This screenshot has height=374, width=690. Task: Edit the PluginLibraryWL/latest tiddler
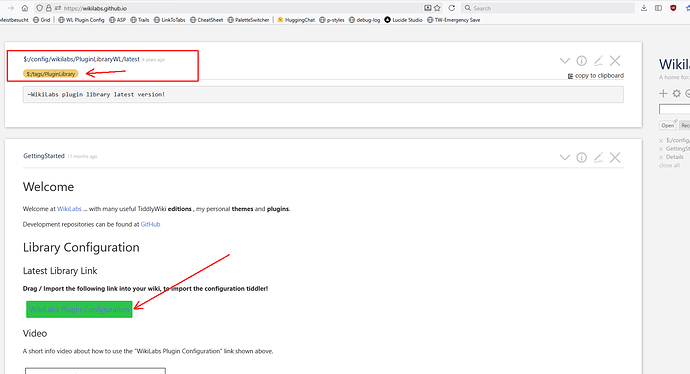pos(598,61)
